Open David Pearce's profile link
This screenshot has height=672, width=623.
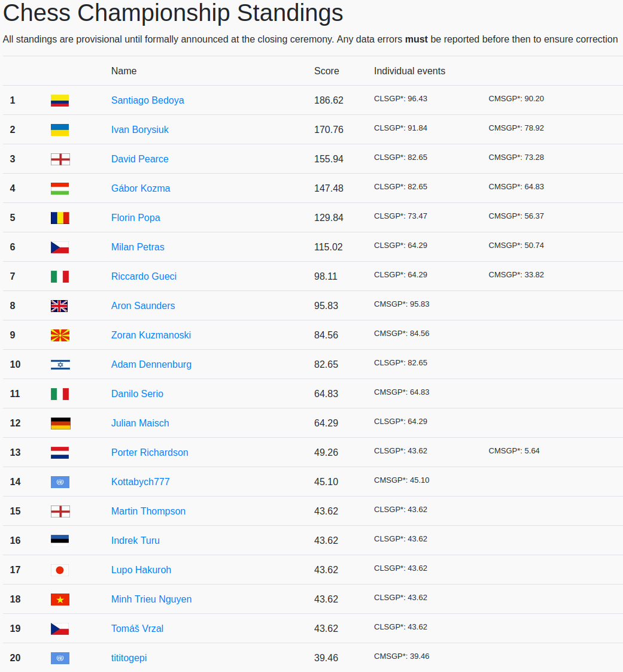coord(139,159)
